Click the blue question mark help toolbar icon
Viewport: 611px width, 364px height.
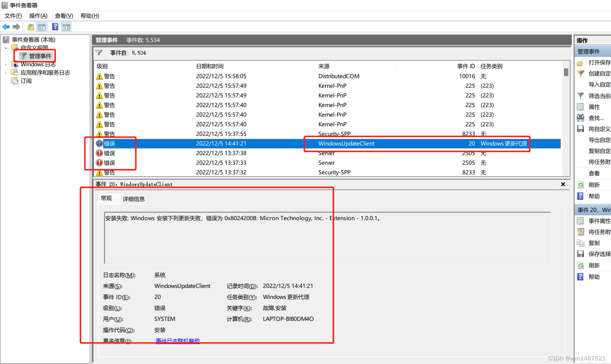coord(55,27)
